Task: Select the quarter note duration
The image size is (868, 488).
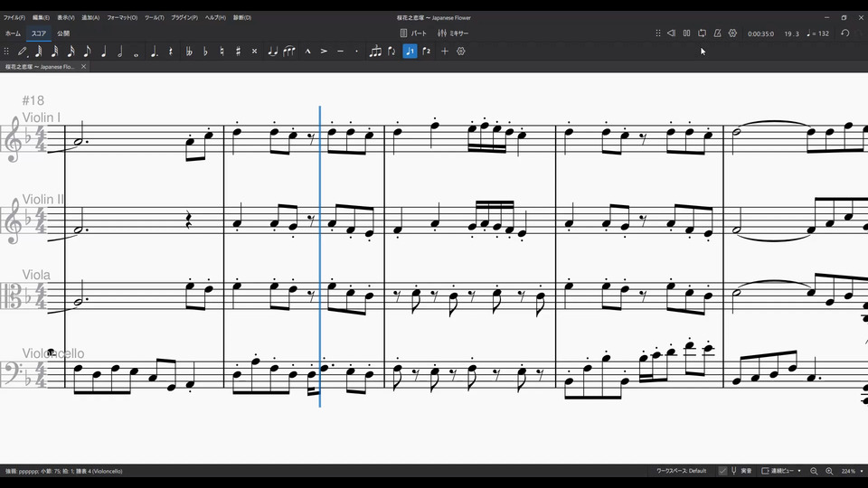Action: [x=103, y=52]
